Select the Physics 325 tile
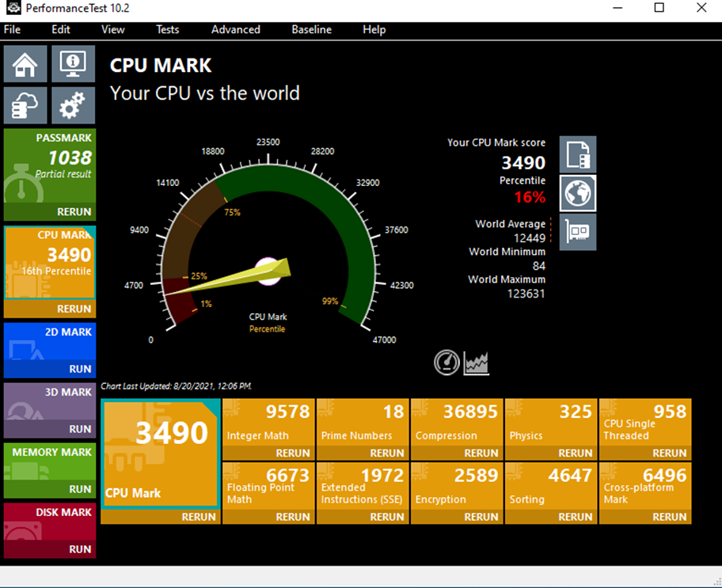722x588 pixels. pos(551,423)
